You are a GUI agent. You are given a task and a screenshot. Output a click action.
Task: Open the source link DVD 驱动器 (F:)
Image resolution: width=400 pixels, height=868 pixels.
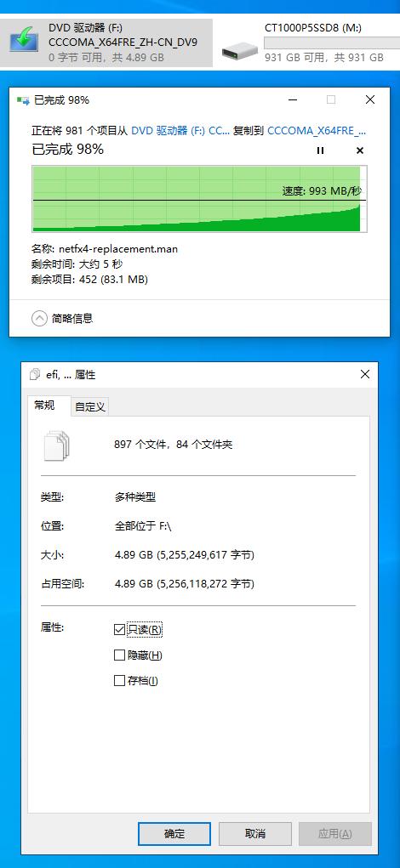point(180,131)
